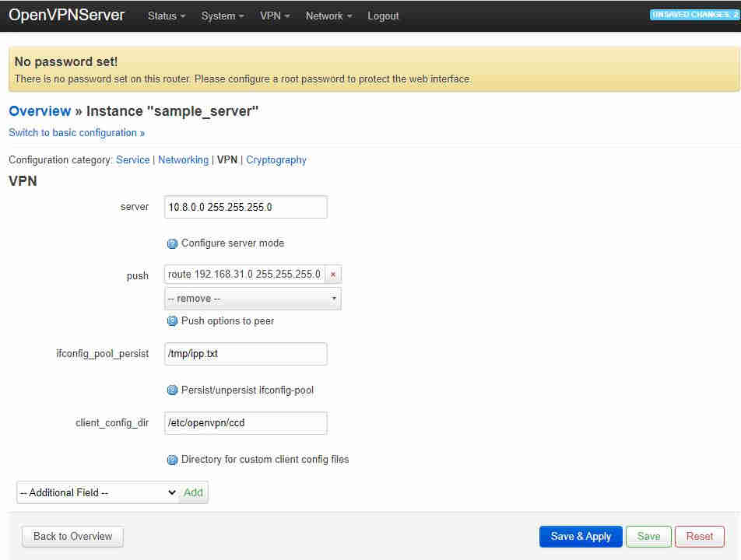
Task: Click the Save & Apply button
Action: point(581,537)
